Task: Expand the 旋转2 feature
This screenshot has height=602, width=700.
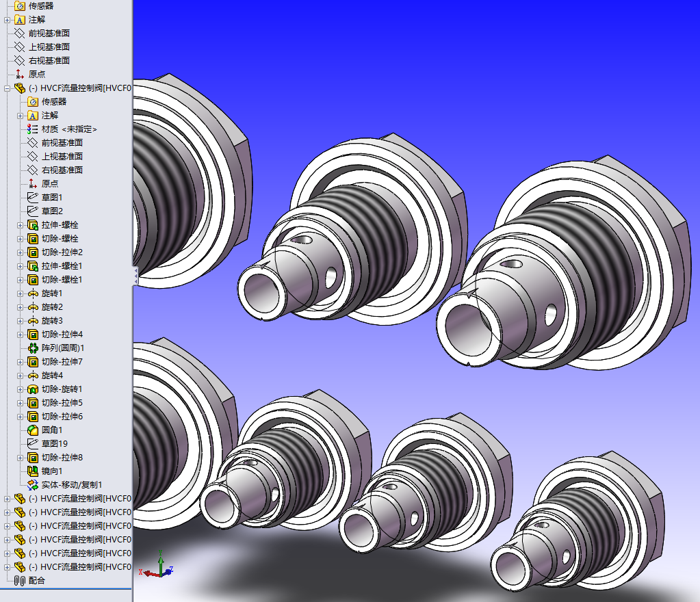Action: click(x=20, y=307)
